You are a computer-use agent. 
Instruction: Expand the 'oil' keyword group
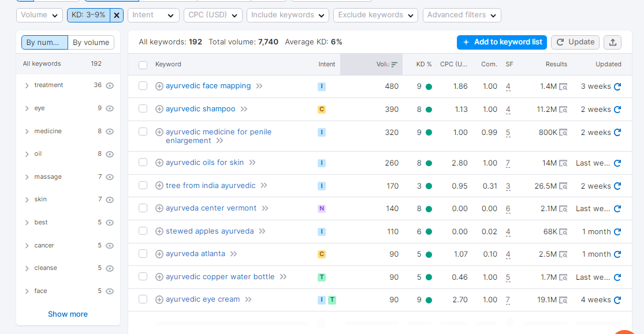[27, 154]
